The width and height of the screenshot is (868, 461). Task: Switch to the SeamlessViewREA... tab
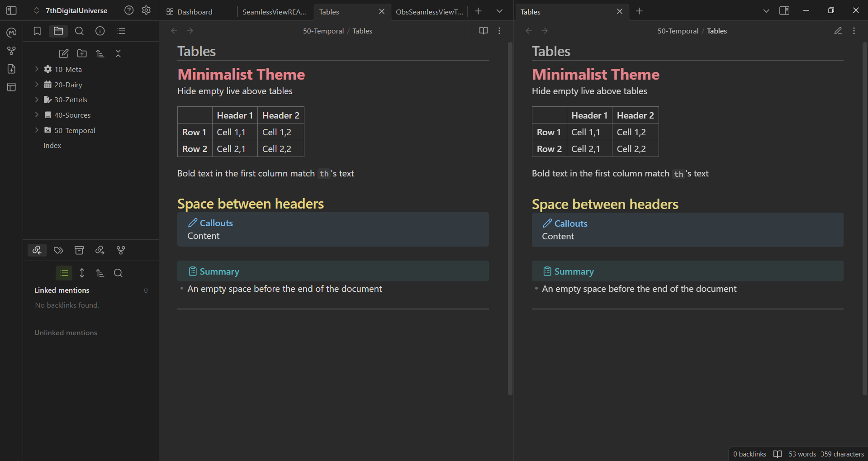pos(274,12)
